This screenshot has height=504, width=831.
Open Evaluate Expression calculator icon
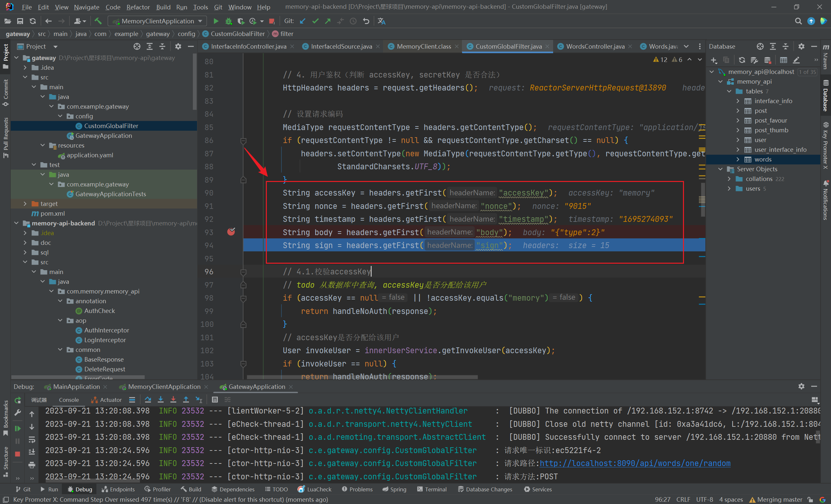coord(215,400)
